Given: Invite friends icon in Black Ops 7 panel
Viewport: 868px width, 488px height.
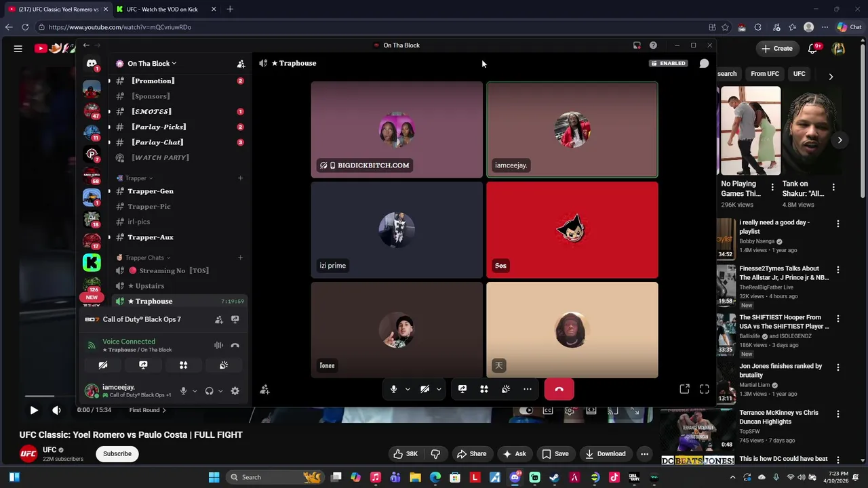Looking at the screenshot, I should (x=219, y=319).
